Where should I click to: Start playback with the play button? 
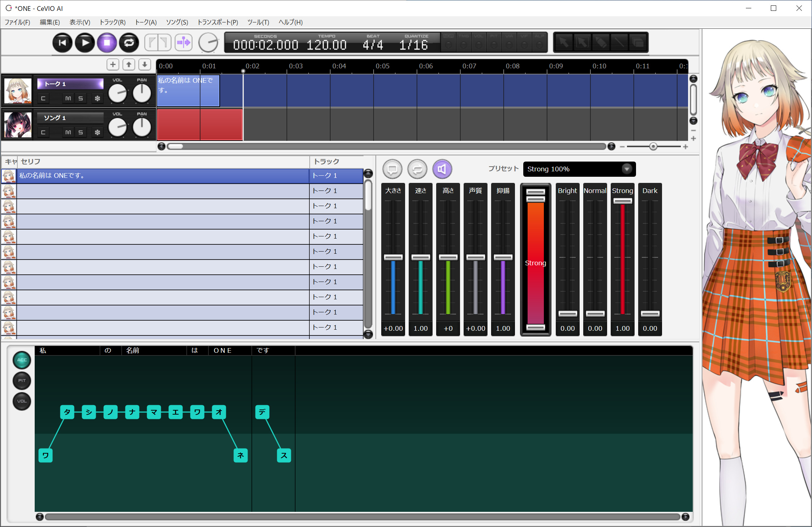(x=85, y=43)
